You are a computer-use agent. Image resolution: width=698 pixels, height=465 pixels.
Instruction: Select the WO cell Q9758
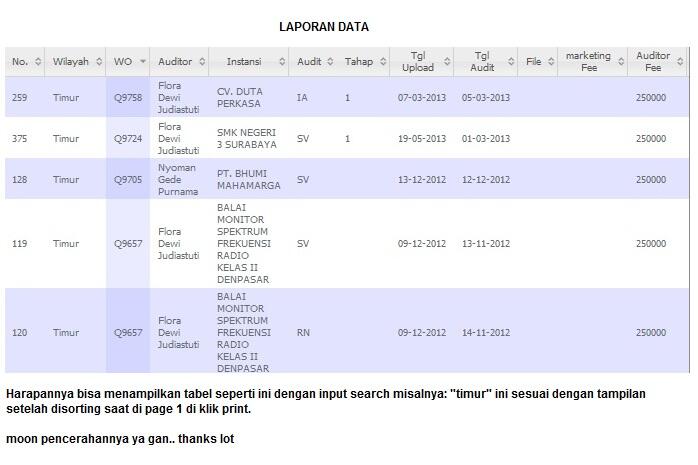click(x=128, y=97)
